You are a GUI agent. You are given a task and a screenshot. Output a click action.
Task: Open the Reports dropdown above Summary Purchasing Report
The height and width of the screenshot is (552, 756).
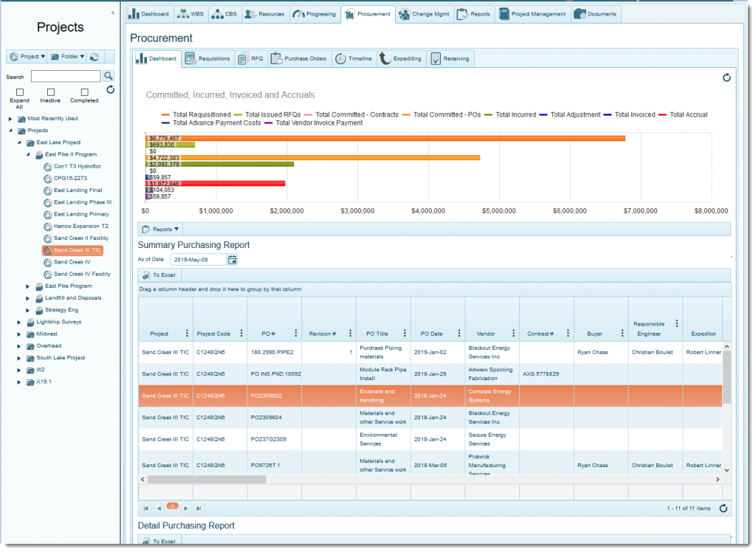[159, 229]
